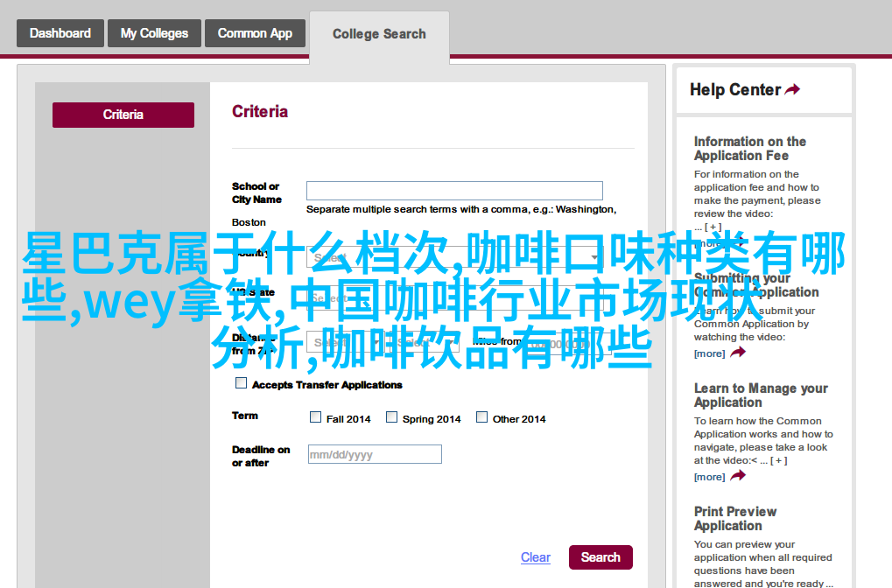Expand '[ + ]' under Information on the Application Fee

(x=713, y=227)
